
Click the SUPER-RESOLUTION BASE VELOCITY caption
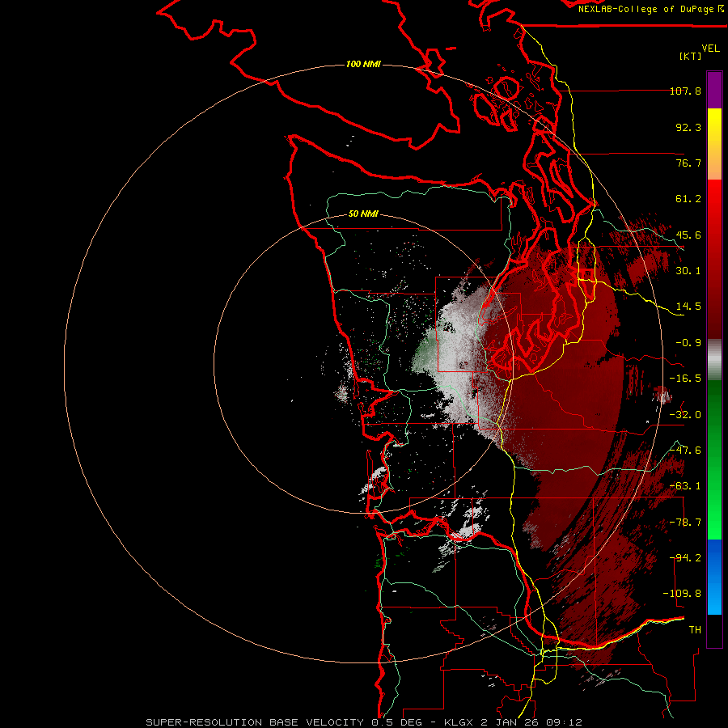click(x=255, y=722)
